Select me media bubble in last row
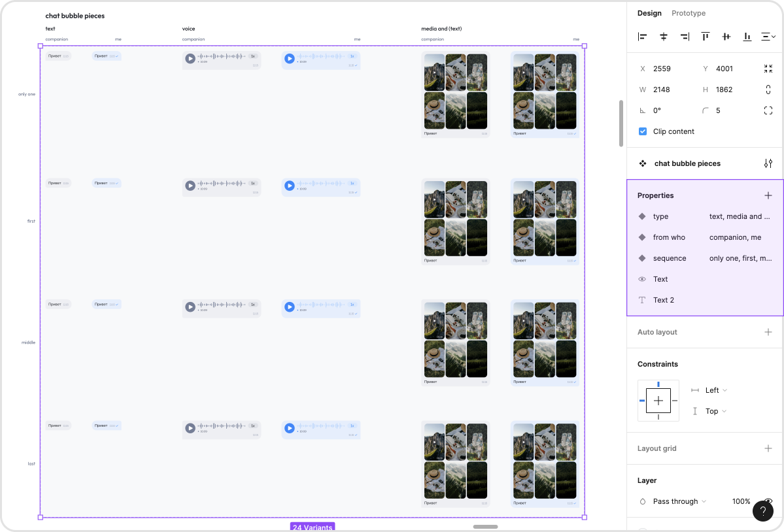This screenshot has height=532, width=784. point(545,464)
